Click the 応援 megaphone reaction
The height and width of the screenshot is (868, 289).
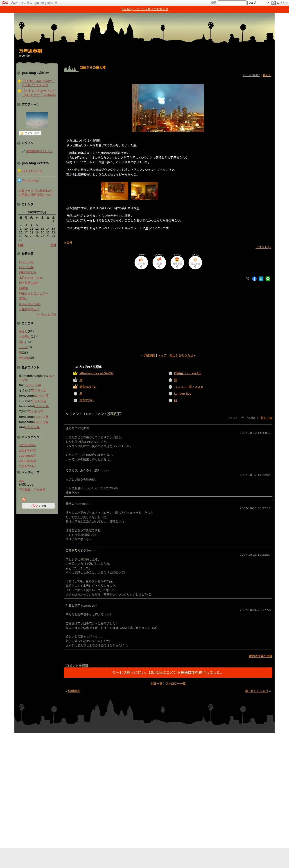159,263
